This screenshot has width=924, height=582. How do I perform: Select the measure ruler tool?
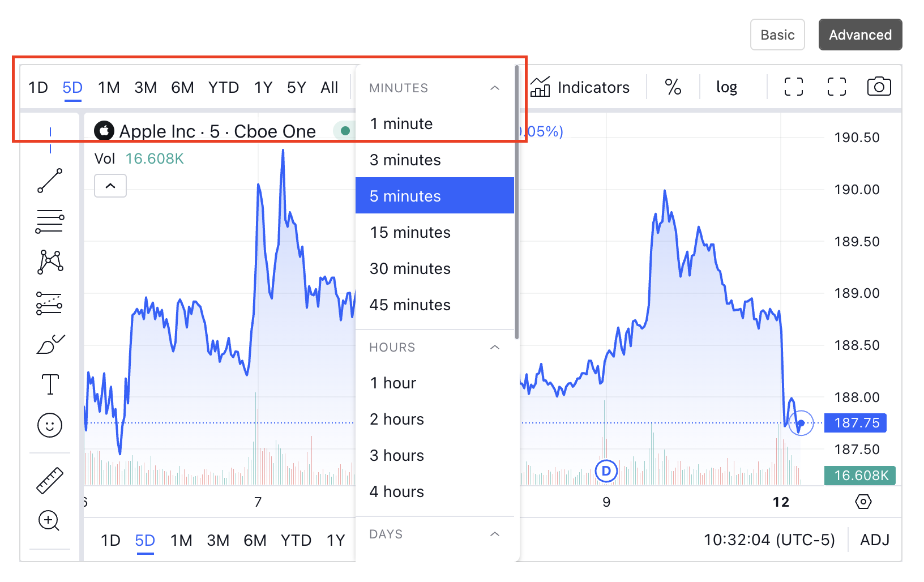(50, 481)
